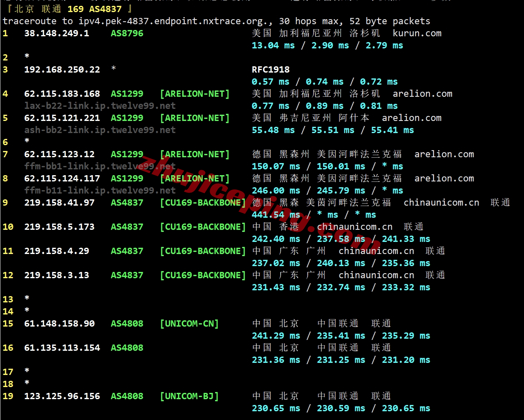Click hostname ffm-bb1-link.ip.twelve99.net
The image size is (524, 420).
point(100,166)
